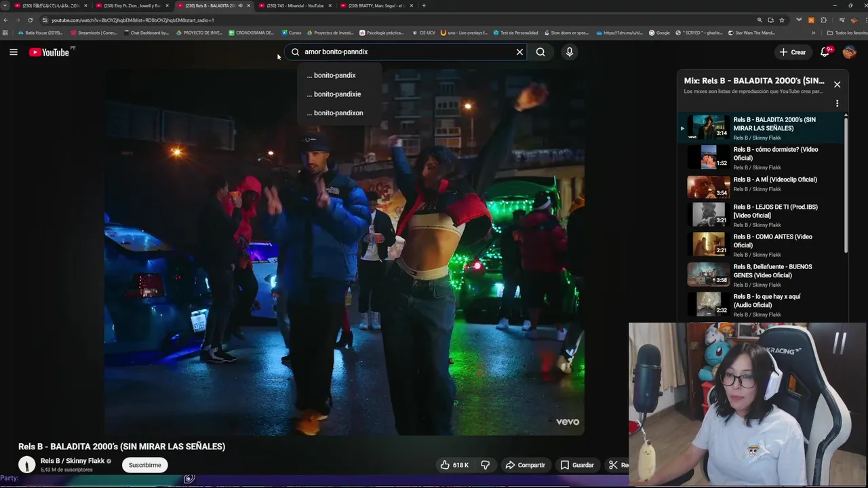The height and width of the screenshot is (488, 868).
Task: Go back in browser history
Action: [x=6, y=20]
